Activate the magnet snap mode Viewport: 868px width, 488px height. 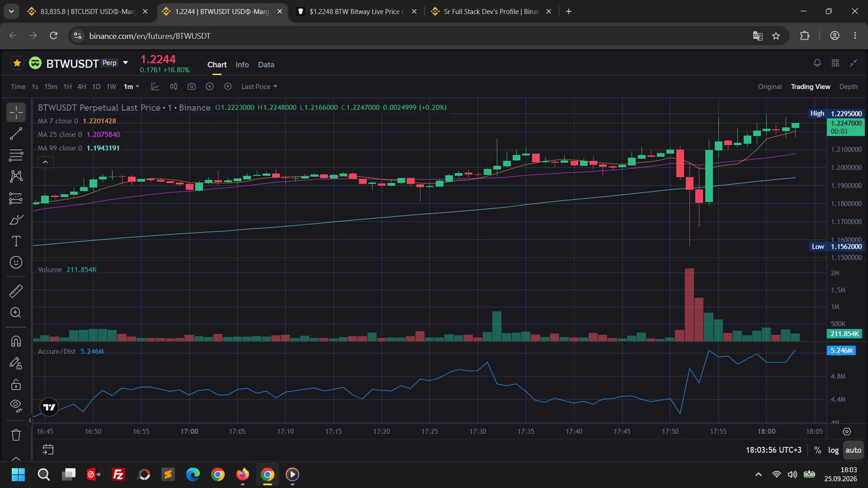pos(16,341)
